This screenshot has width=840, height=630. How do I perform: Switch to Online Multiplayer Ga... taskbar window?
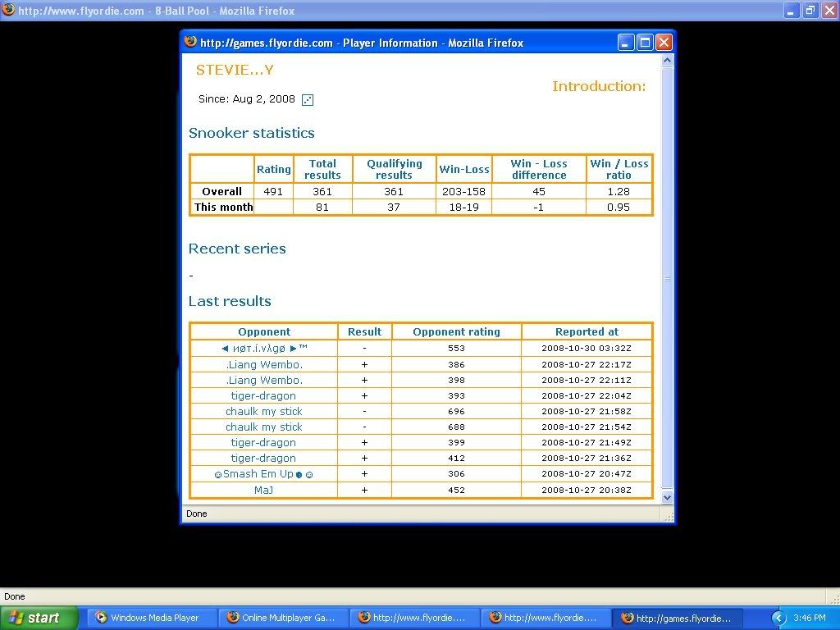point(281,618)
